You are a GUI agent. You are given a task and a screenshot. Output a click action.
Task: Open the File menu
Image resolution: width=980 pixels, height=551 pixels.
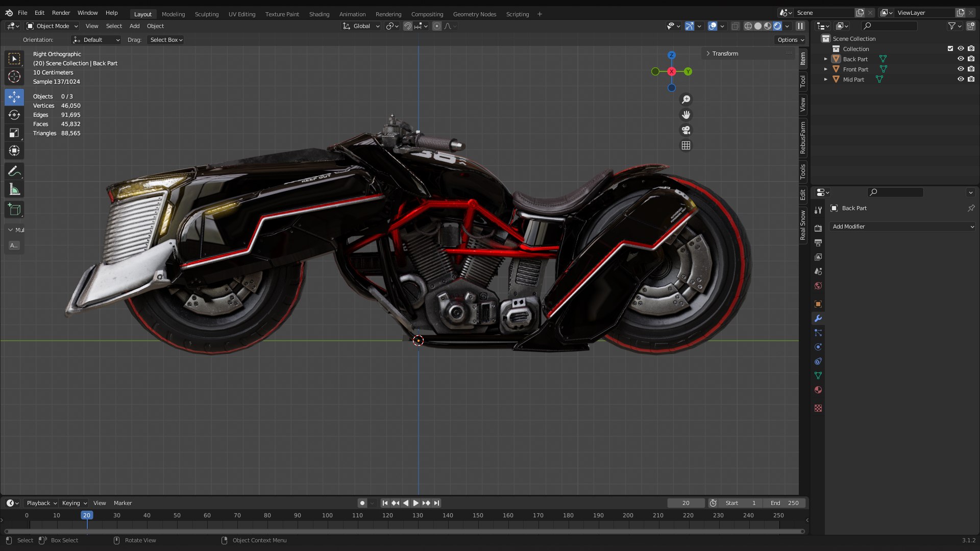[22, 13]
